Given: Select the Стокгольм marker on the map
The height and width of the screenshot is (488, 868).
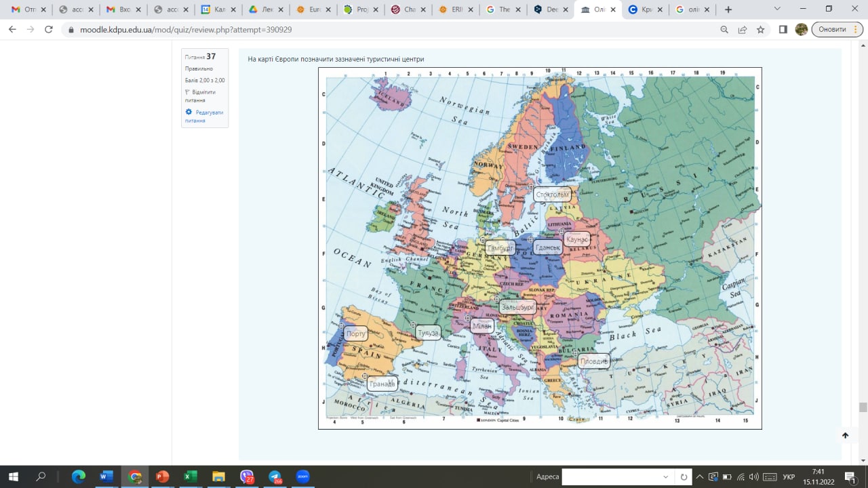Looking at the screenshot, I should point(552,195).
